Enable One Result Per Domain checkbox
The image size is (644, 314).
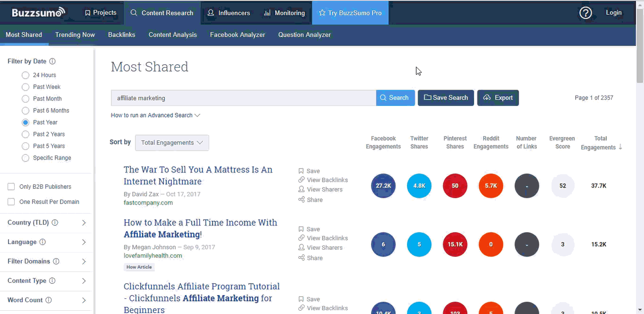click(x=11, y=202)
